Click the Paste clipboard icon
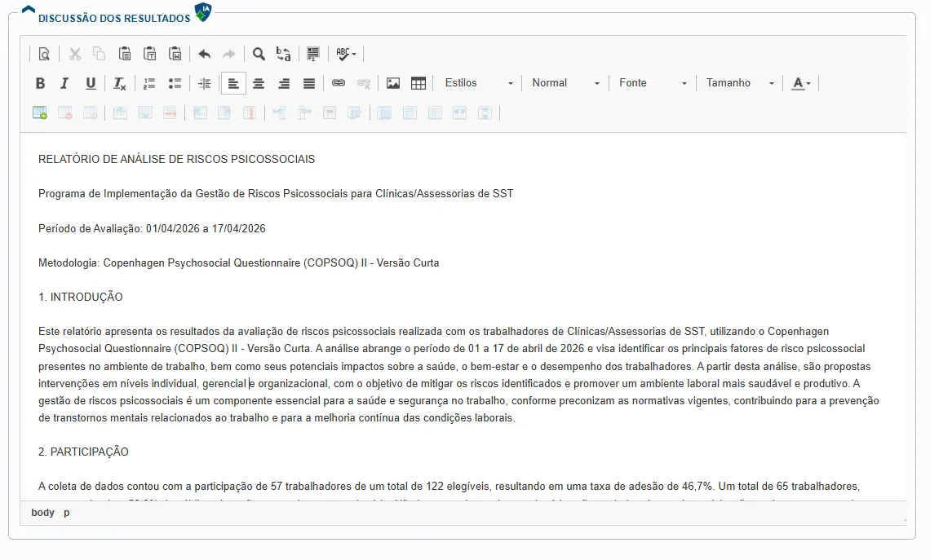The height and width of the screenshot is (560, 930). pos(125,54)
